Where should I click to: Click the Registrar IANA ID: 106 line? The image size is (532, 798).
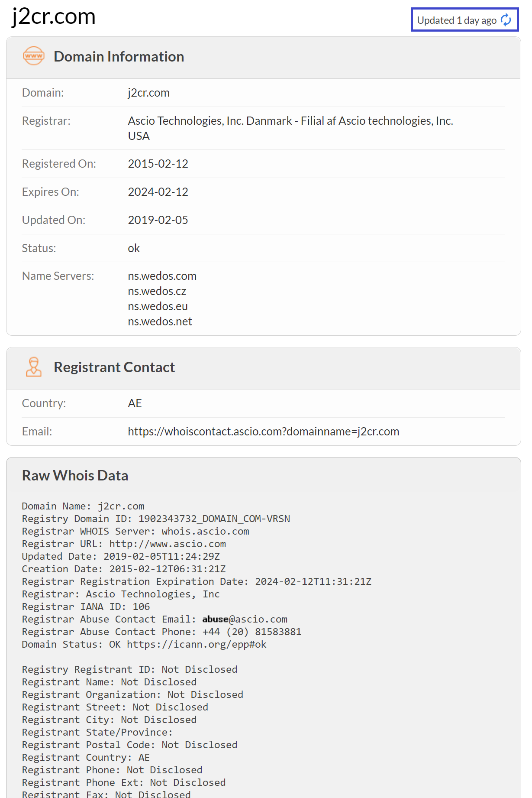tap(86, 607)
